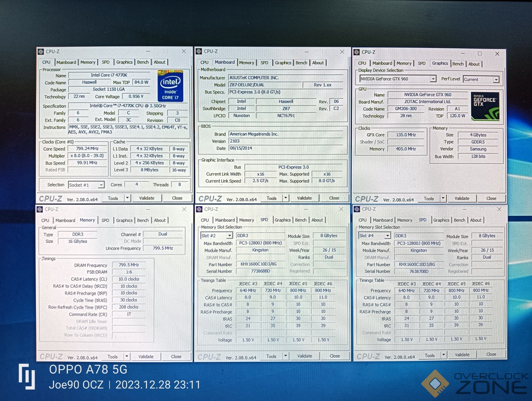This screenshot has width=532, height=401.
Task: Click Validate in the Graphics window
Action: pyautogui.click(x=462, y=198)
